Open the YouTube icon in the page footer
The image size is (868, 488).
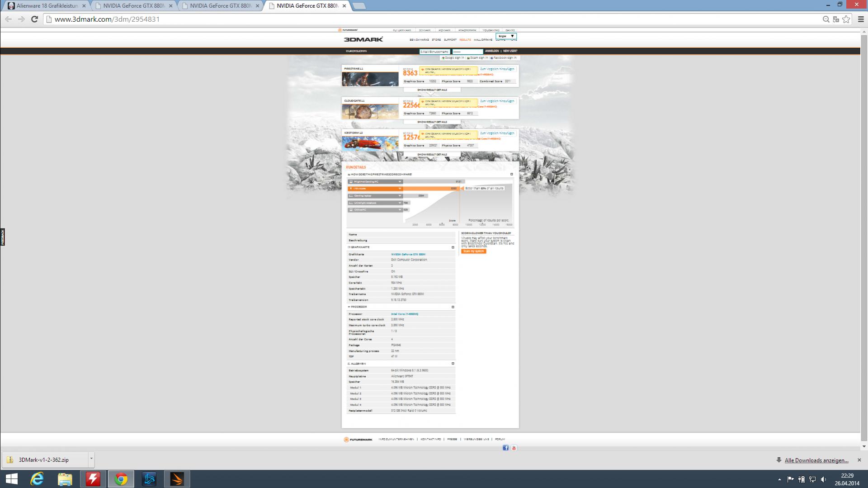(514, 448)
